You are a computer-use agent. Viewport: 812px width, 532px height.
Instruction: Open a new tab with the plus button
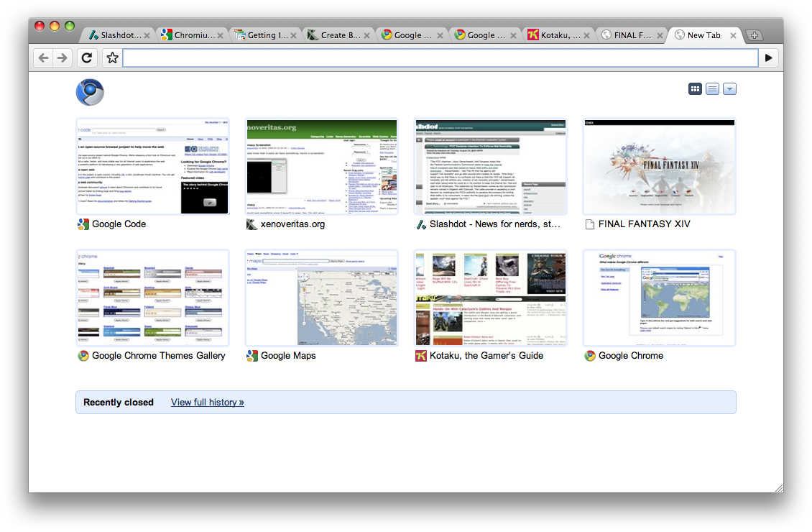(x=754, y=35)
